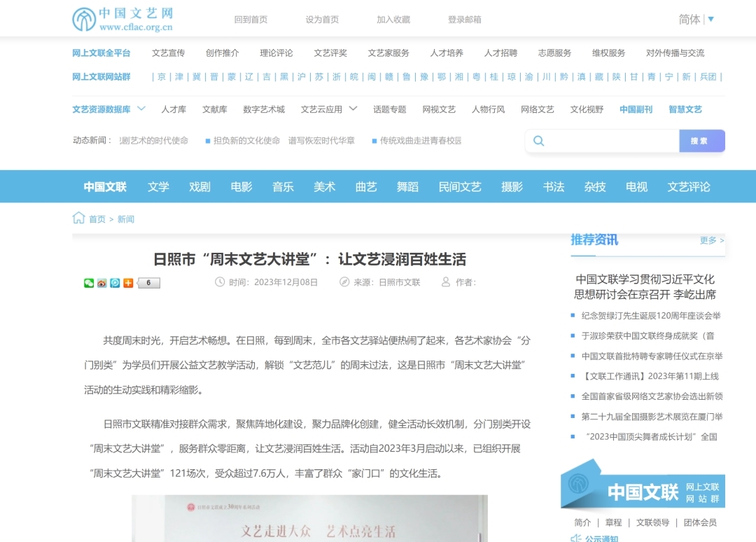Screen dimensions: 756x542
Task: Click the 搜索 search button
Action: pyautogui.click(x=702, y=141)
